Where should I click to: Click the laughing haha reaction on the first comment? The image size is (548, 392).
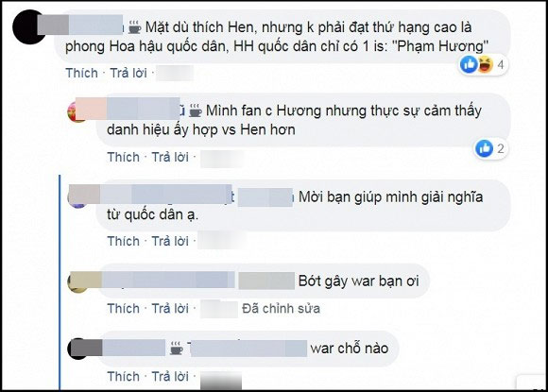[x=485, y=64]
